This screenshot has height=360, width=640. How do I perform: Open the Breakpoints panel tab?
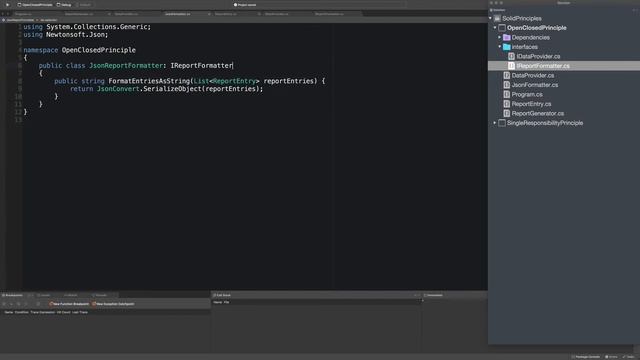pos(12,295)
